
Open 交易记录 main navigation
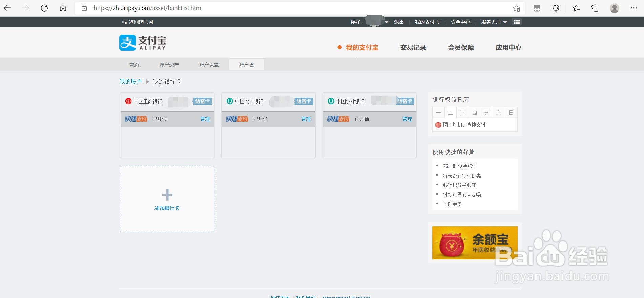(413, 48)
